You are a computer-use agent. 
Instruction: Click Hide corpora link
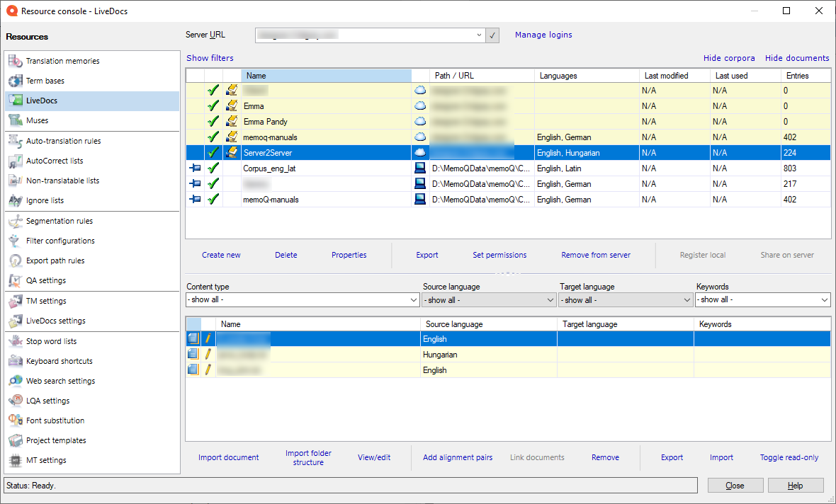pos(729,58)
